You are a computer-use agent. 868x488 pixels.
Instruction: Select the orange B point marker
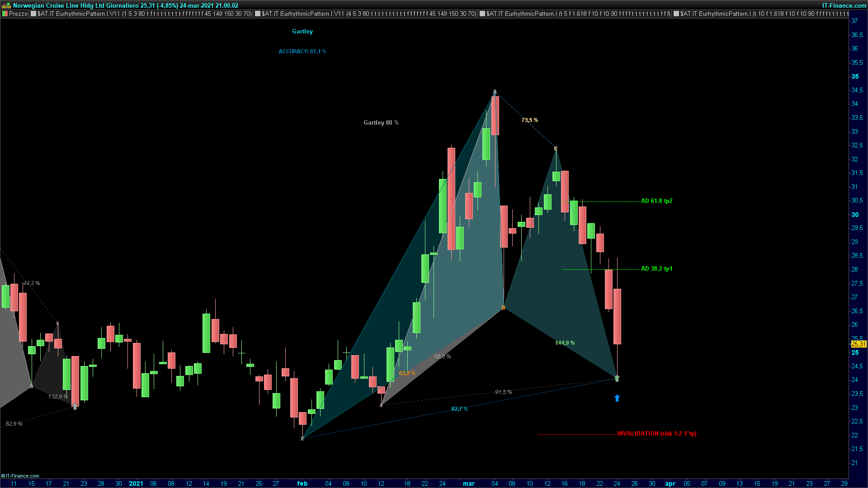pyautogui.click(x=503, y=308)
